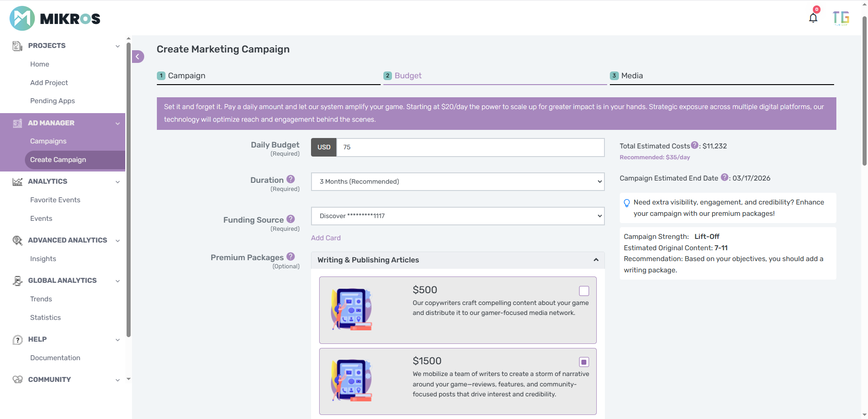
Task: Open the Funding Source card dropdown
Action: pyautogui.click(x=457, y=216)
